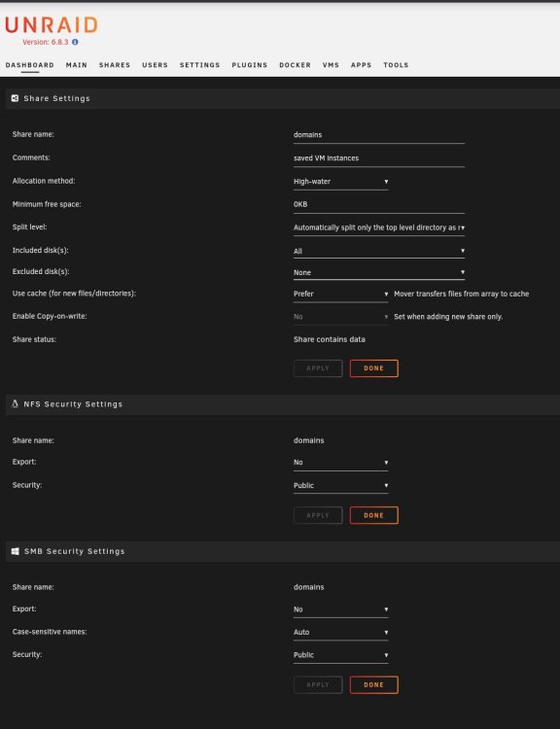
Task: Click the 'Share Settings' section heading
Action: click(56, 98)
